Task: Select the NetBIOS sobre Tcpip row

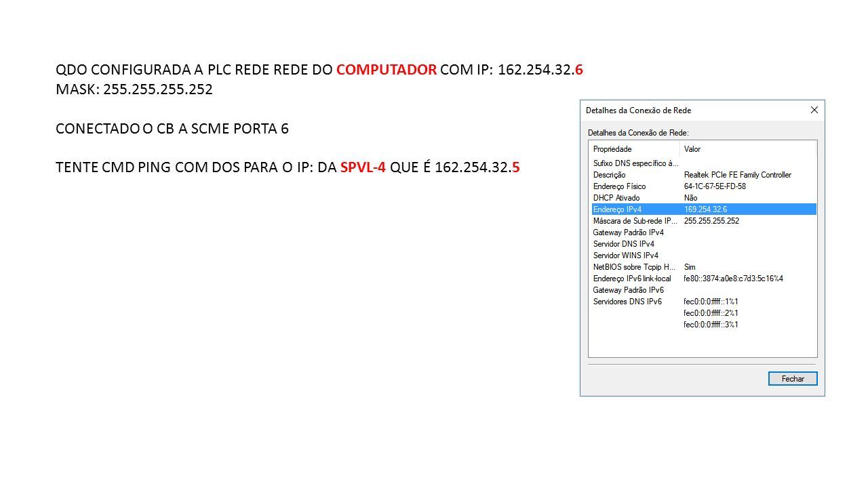Action: 704,267
